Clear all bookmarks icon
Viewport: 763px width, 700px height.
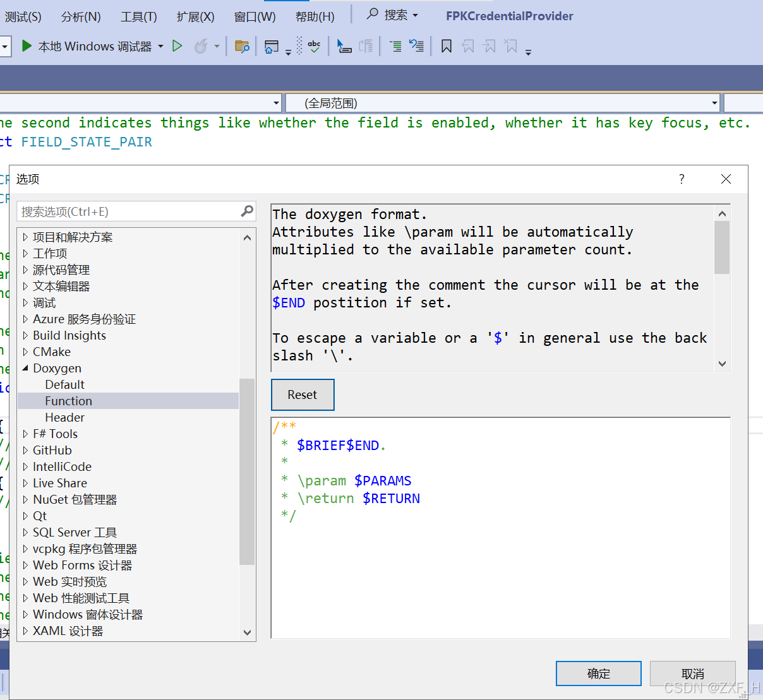[511, 46]
